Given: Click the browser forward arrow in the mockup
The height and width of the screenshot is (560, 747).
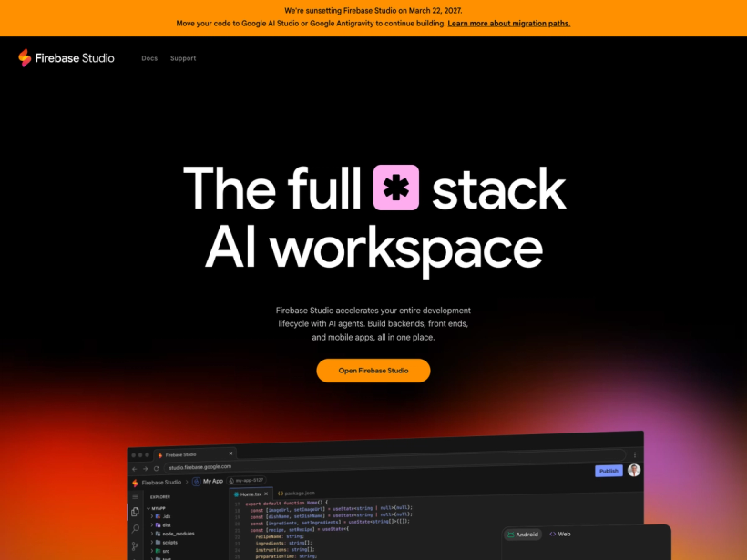Looking at the screenshot, I should click(x=146, y=469).
